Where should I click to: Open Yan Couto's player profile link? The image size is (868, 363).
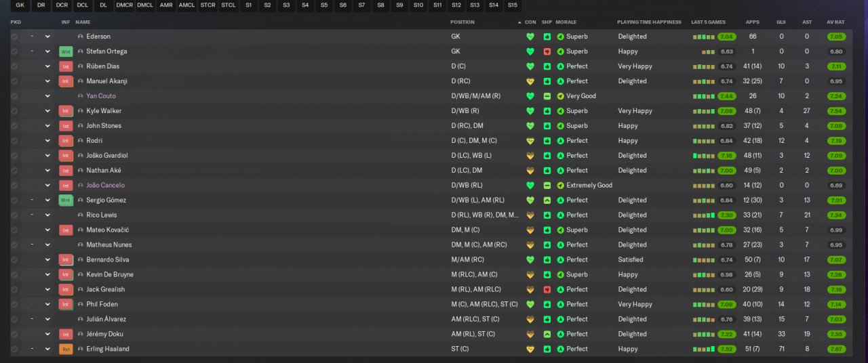click(x=100, y=96)
